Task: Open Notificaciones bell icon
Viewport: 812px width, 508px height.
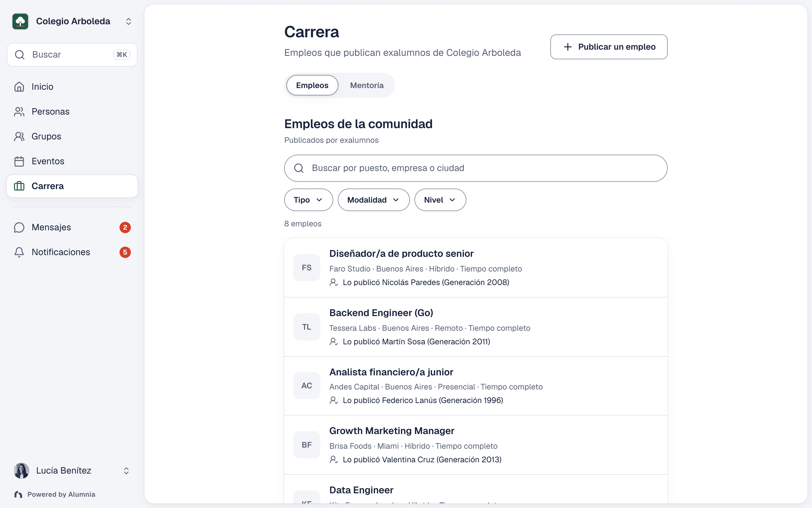Action: pyautogui.click(x=19, y=252)
